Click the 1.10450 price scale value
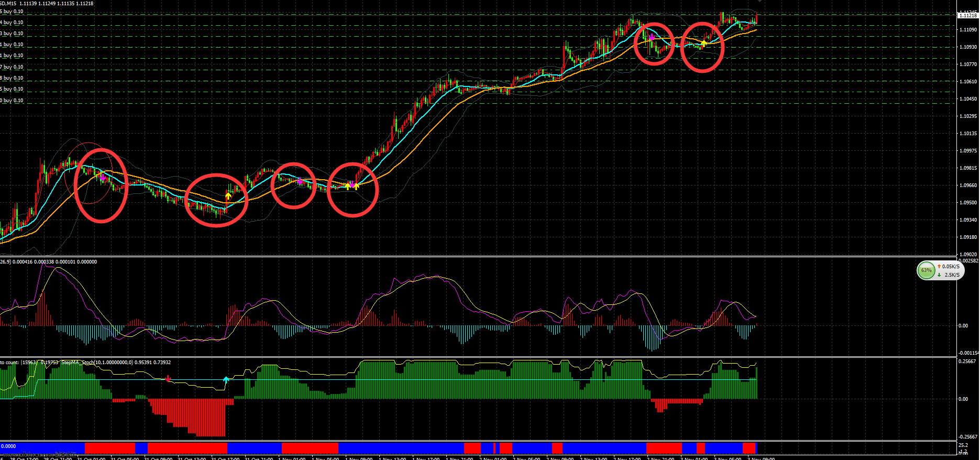Image resolution: width=980 pixels, height=460 pixels. [x=968, y=99]
